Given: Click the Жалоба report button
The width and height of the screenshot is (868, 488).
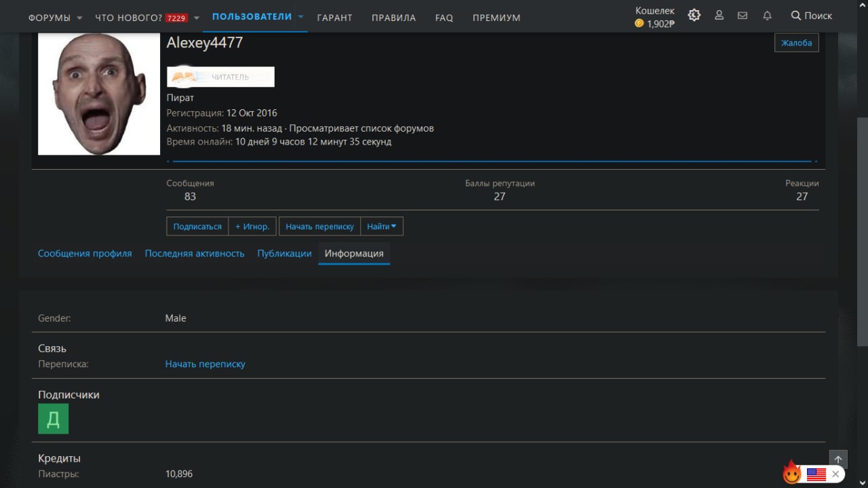Looking at the screenshot, I should [797, 43].
